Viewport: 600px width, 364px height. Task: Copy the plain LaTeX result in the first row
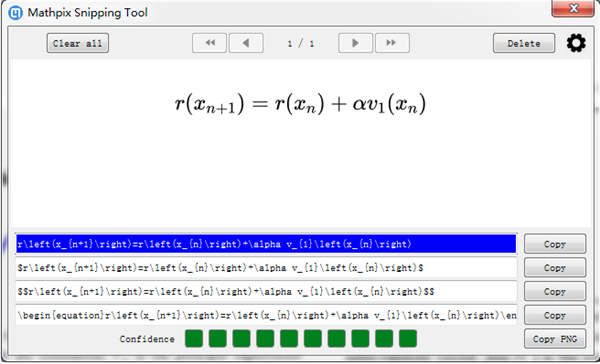555,244
